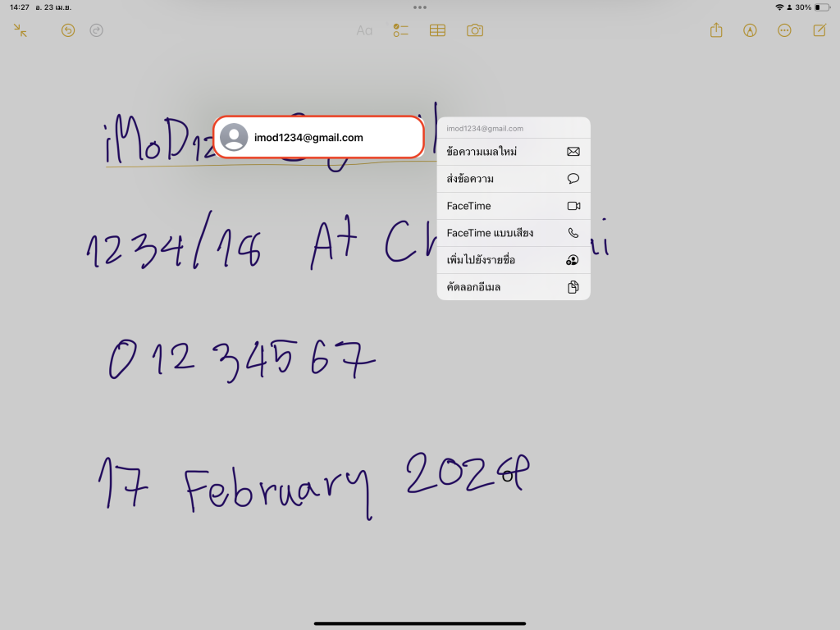The image size is (840, 630).
Task: Select ส่งข้อความ to send a message
Action: (x=513, y=179)
